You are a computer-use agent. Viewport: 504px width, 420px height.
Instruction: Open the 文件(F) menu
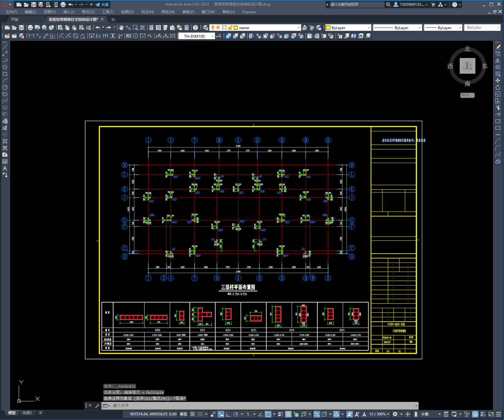(11, 12)
